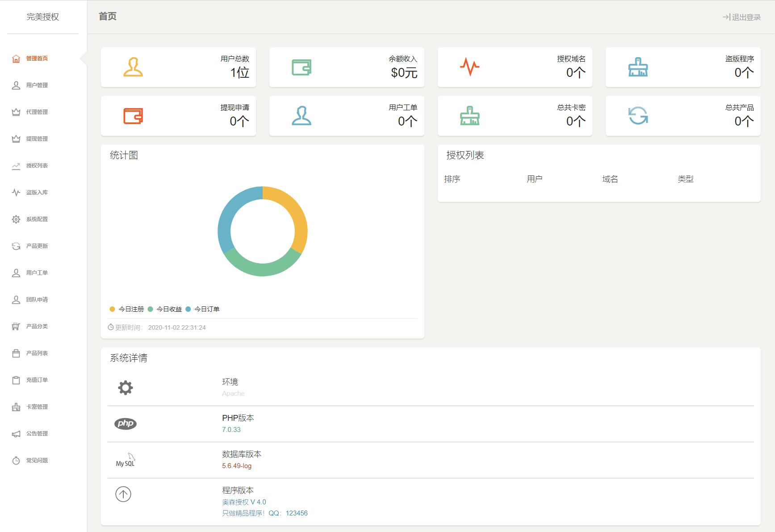Toggle the 今日收益 legend item

[x=165, y=309]
